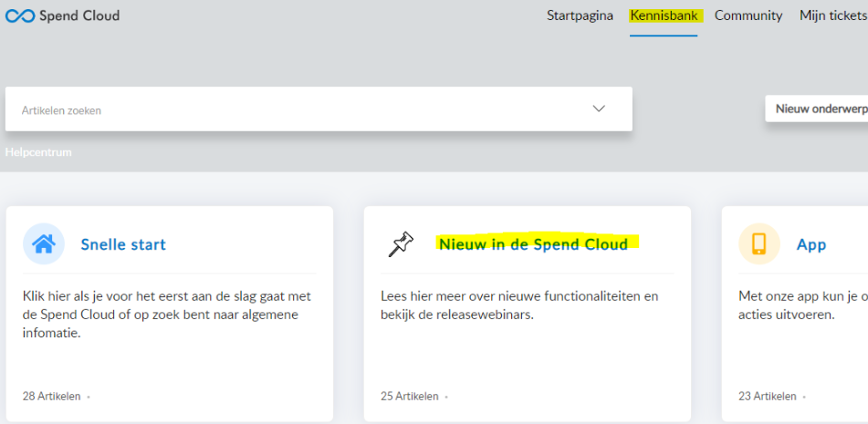Open the Snelle start category title

(x=123, y=244)
